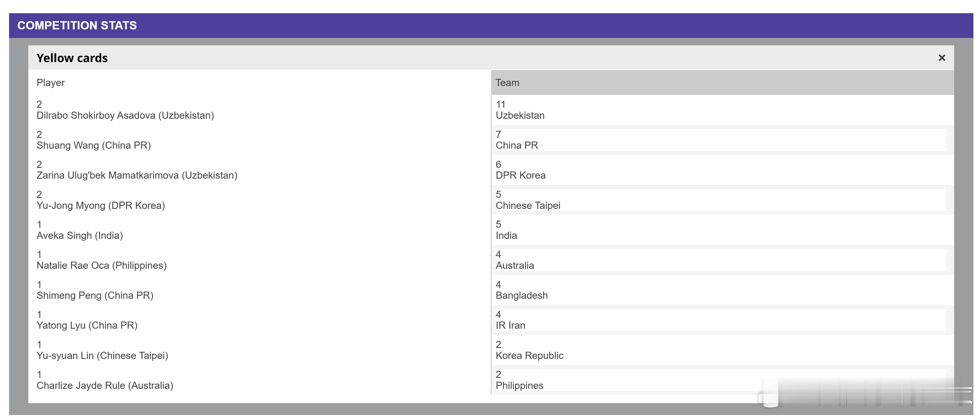Click Yatong Lyu player row
The width and height of the screenshot is (980, 418).
87,325
